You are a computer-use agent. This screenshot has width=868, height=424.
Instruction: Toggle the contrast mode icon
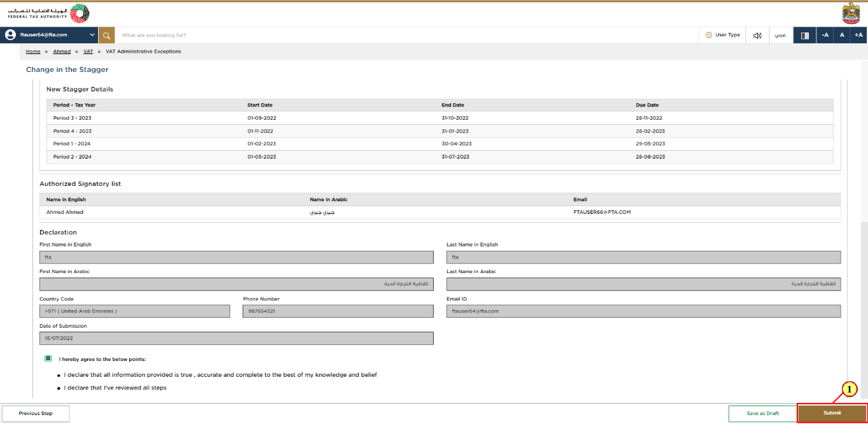pos(805,36)
